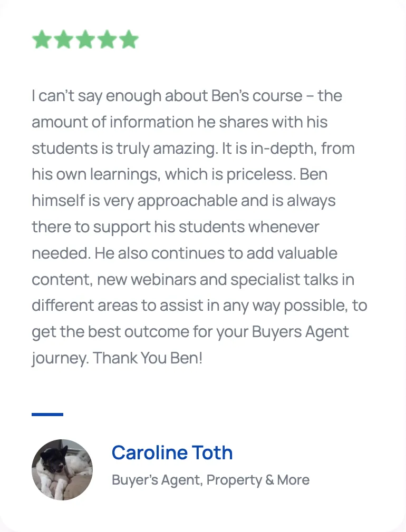Image resolution: width=406 pixels, height=532 pixels.
Task: Click the 'Thank You Ben!' closing text
Action: coord(148,358)
